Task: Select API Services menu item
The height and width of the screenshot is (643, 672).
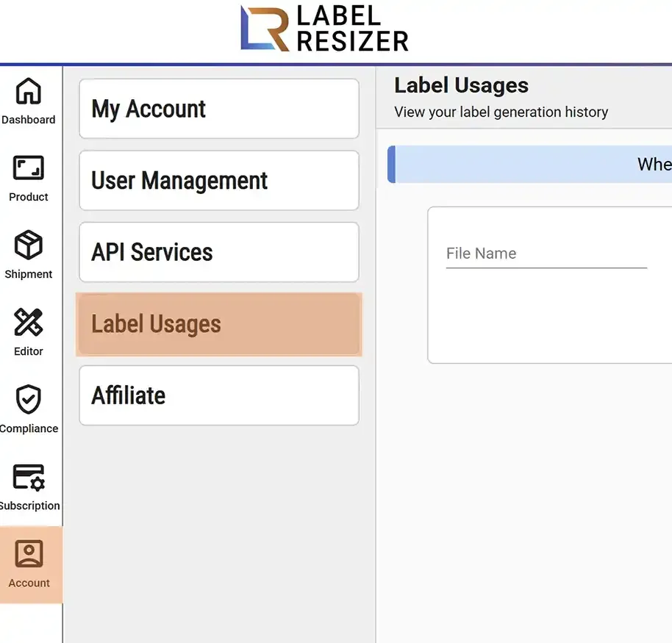Action: coord(219,252)
